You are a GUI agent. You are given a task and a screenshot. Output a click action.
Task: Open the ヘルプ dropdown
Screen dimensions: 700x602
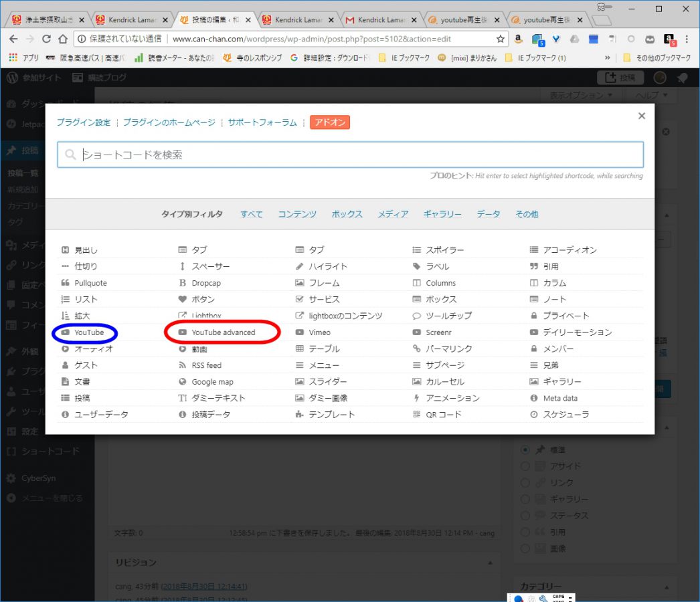point(651,96)
